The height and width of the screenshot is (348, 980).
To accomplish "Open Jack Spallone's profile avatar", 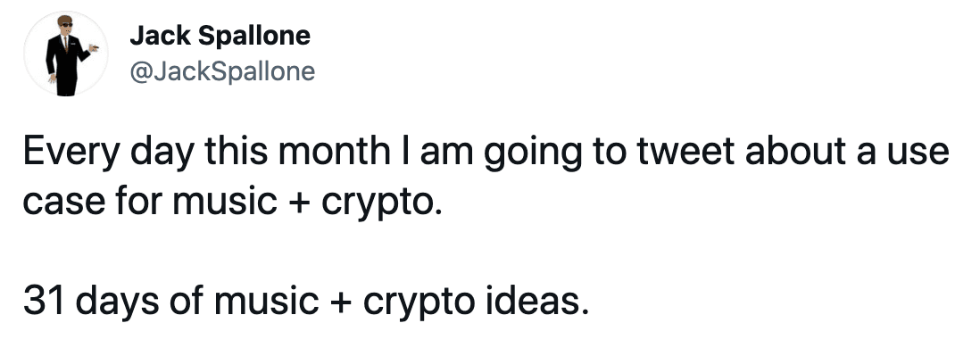I will tap(66, 54).
